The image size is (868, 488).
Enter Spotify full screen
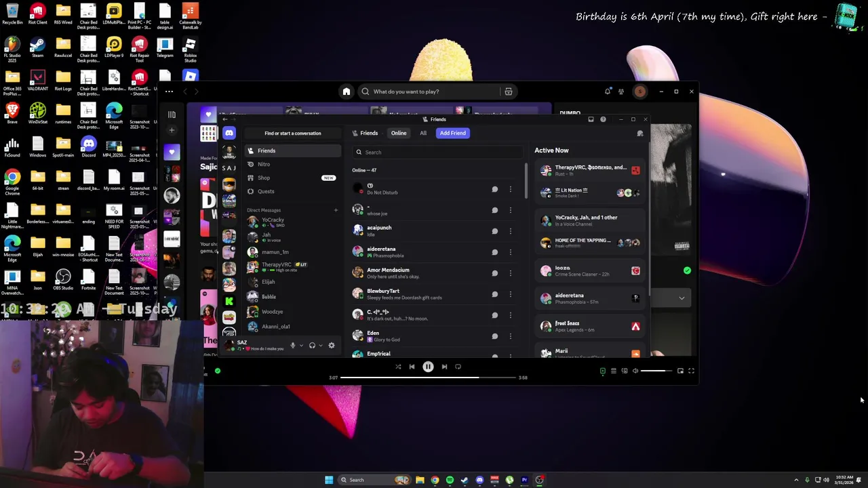[691, 371]
